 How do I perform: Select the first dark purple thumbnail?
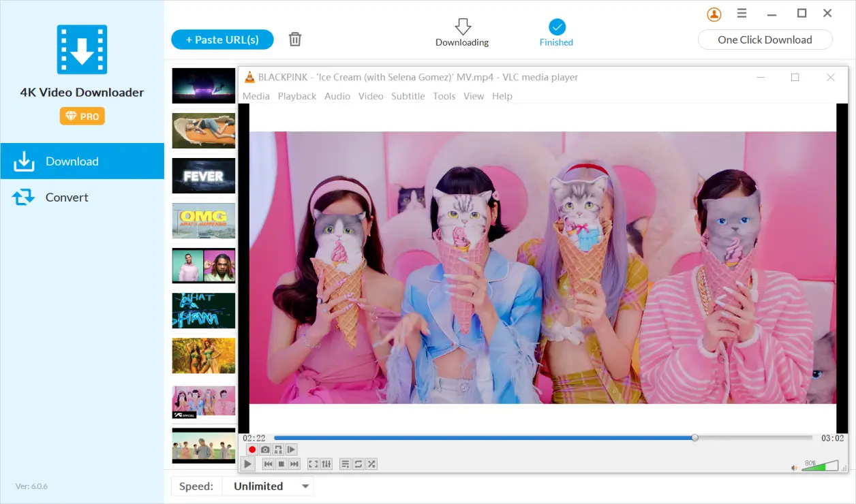(x=204, y=86)
